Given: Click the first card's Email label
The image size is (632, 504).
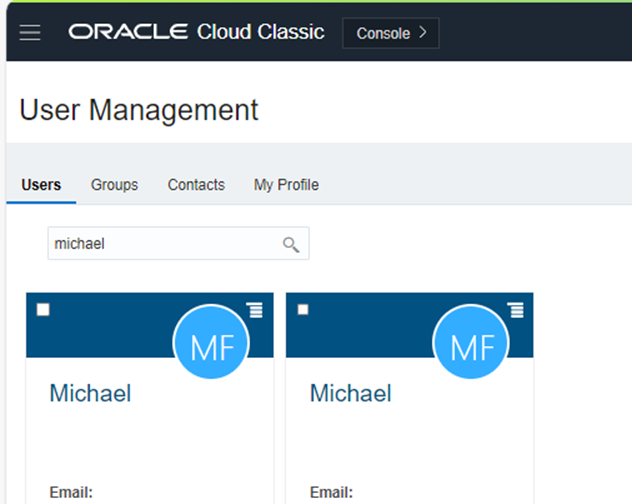Looking at the screenshot, I should tap(71, 492).
